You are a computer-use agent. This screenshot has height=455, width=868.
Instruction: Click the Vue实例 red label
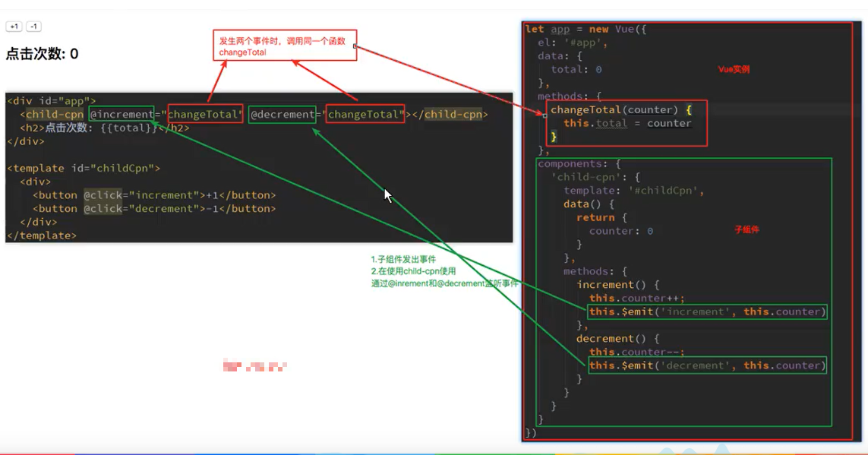click(x=733, y=68)
